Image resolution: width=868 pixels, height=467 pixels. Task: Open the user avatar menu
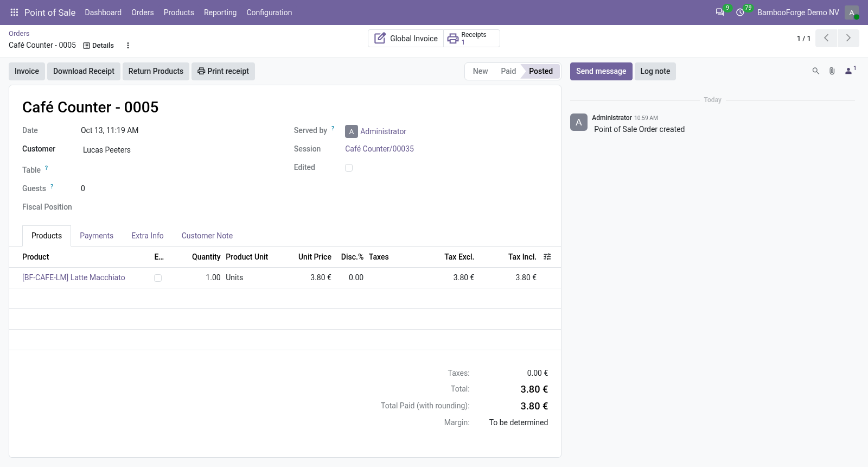[852, 12]
